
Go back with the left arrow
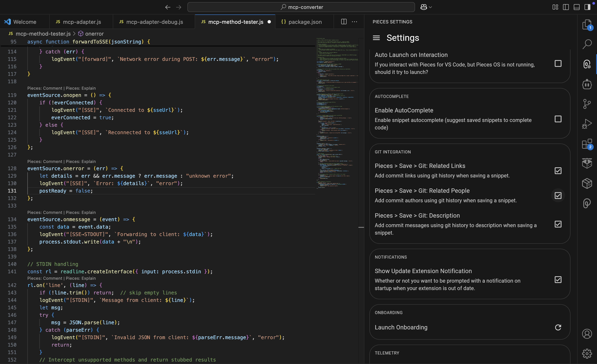(x=168, y=7)
